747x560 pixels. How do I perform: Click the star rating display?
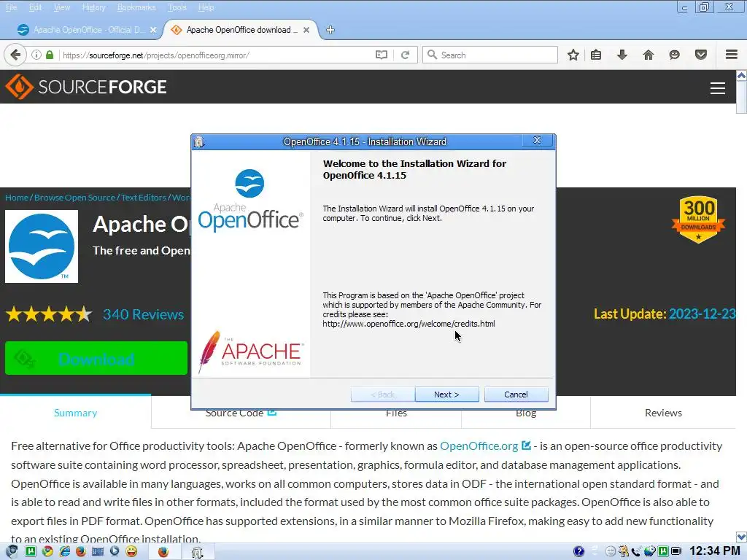pyautogui.click(x=49, y=314)
